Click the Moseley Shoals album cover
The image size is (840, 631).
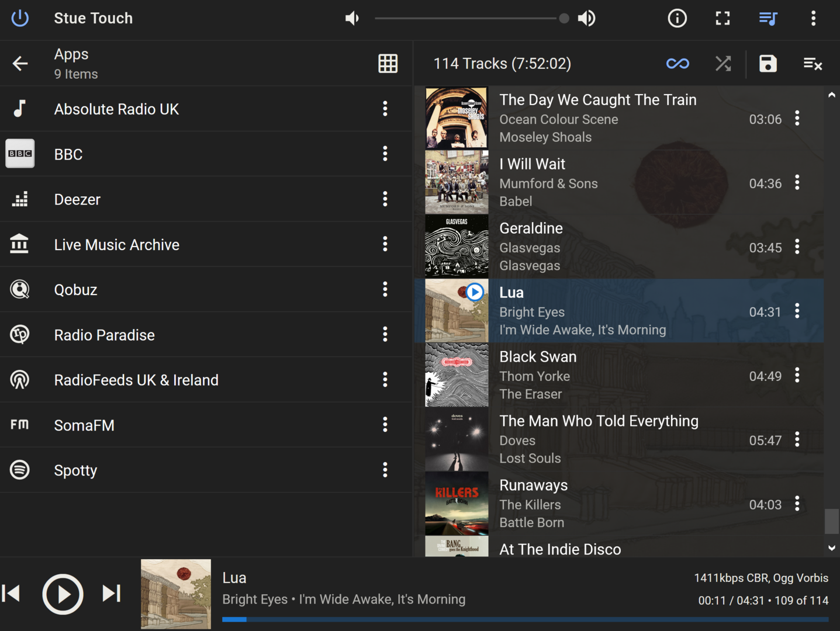[457, 118]
